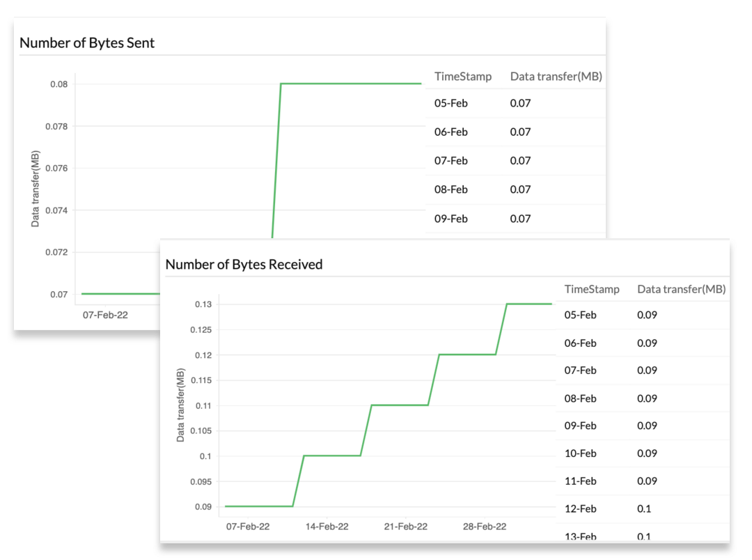Select the Data transfer(MB) header in Bytes Sent table
752x560 pixels.
[556, 77]
